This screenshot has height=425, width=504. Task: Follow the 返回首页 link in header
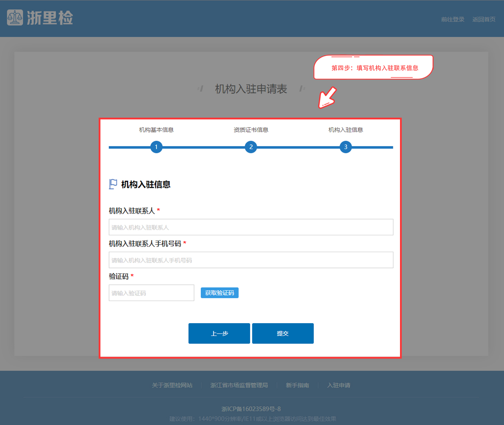[484, 19]
